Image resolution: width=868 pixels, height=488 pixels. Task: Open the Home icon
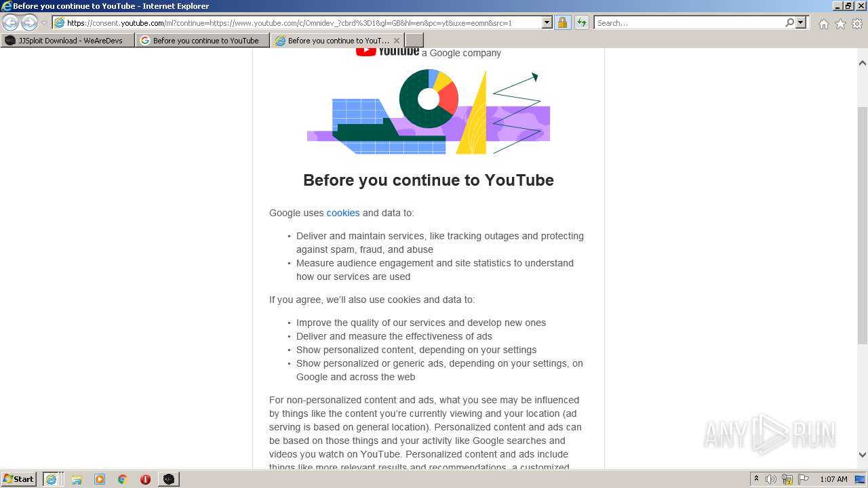[x=823, y=24]
